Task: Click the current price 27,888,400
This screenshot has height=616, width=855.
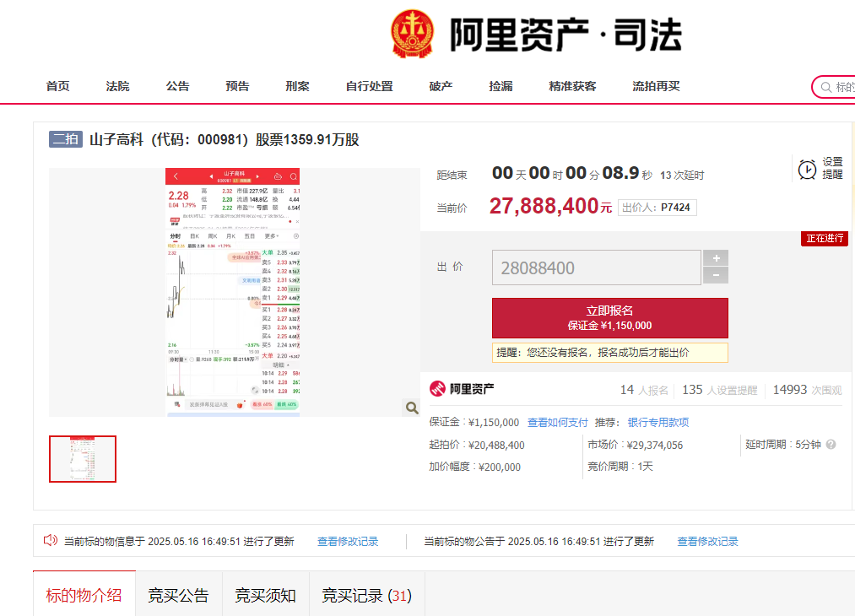Action: point(551,206)
